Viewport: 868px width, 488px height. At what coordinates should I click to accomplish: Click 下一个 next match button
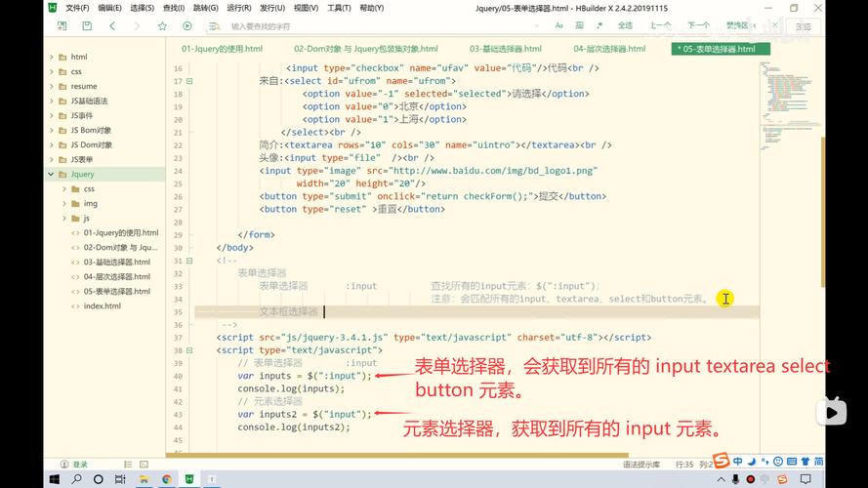tap(699, 25)
